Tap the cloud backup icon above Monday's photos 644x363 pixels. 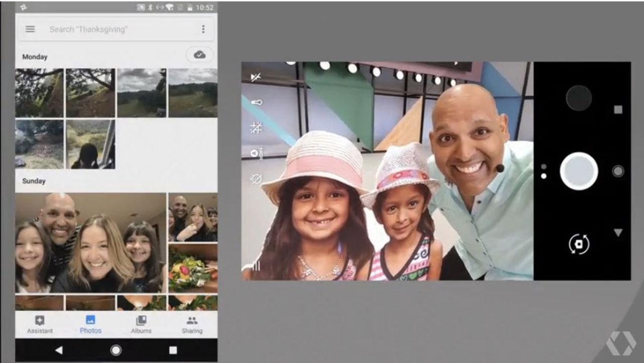coord(198,55)
